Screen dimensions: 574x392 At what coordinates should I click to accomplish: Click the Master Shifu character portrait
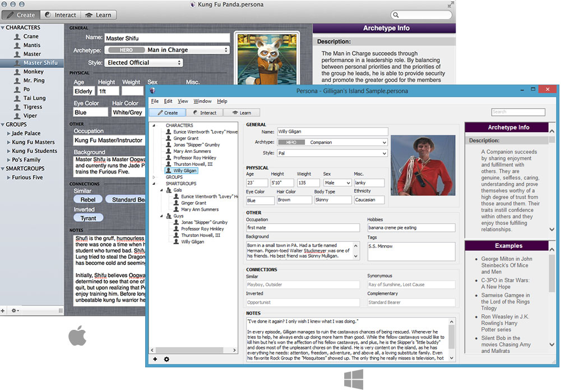coord(267,59)
